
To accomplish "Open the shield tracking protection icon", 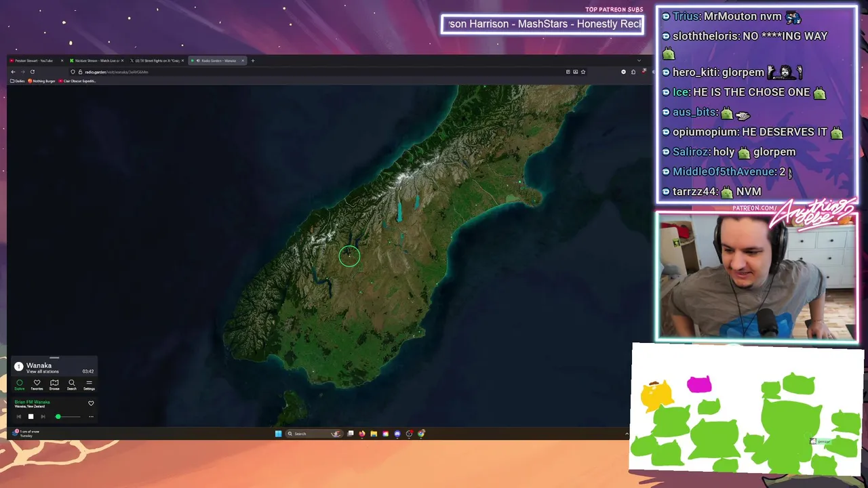I will point(73,72).
